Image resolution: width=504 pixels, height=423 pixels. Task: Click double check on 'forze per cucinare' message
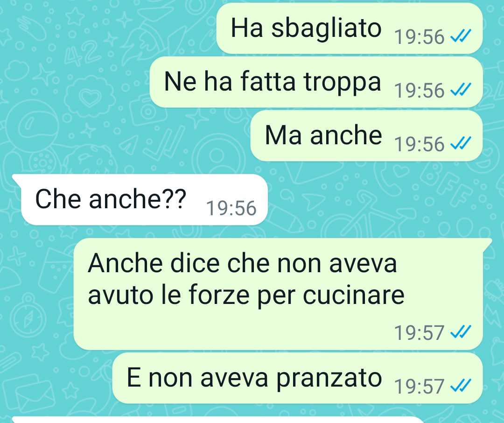point(461,331)
